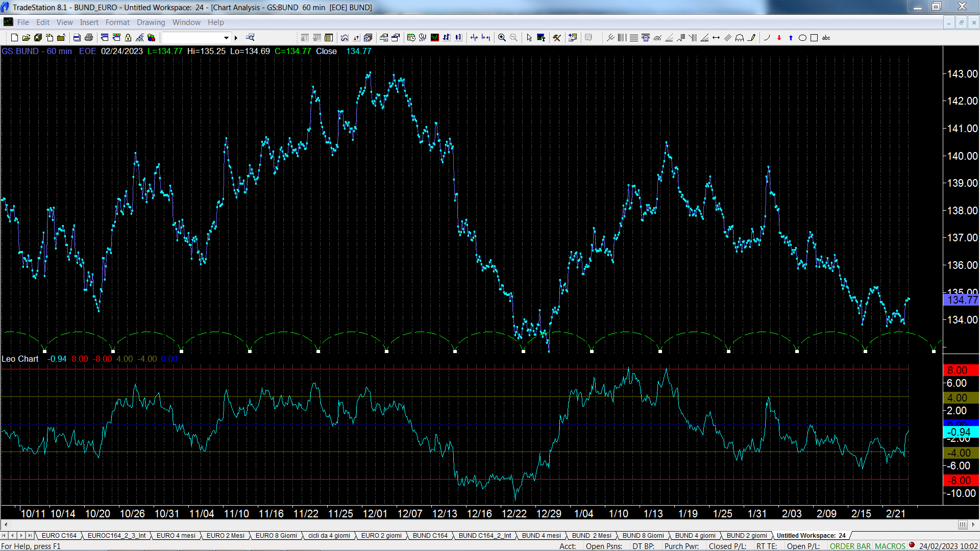980x551 pixels.
Task: Select the vertical lines drawing tool
Action: 622,38
